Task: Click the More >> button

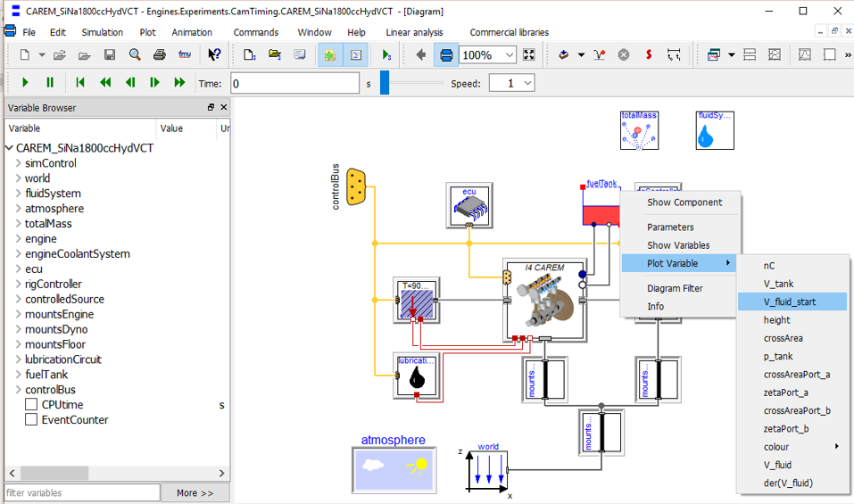Action: click(x=195, y=492)
